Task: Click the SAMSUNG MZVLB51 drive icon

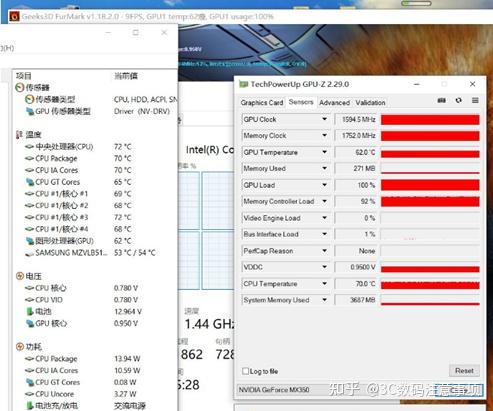Action: [30, 253]
